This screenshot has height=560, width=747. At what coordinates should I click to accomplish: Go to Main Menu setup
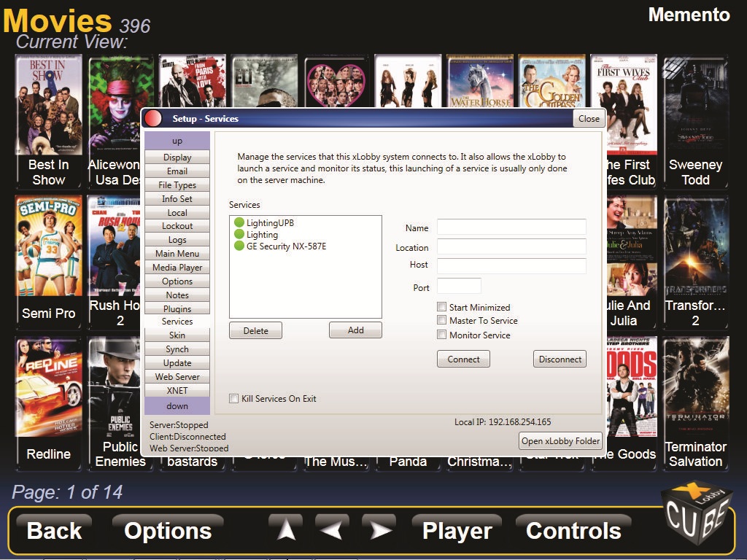[177, 253]
